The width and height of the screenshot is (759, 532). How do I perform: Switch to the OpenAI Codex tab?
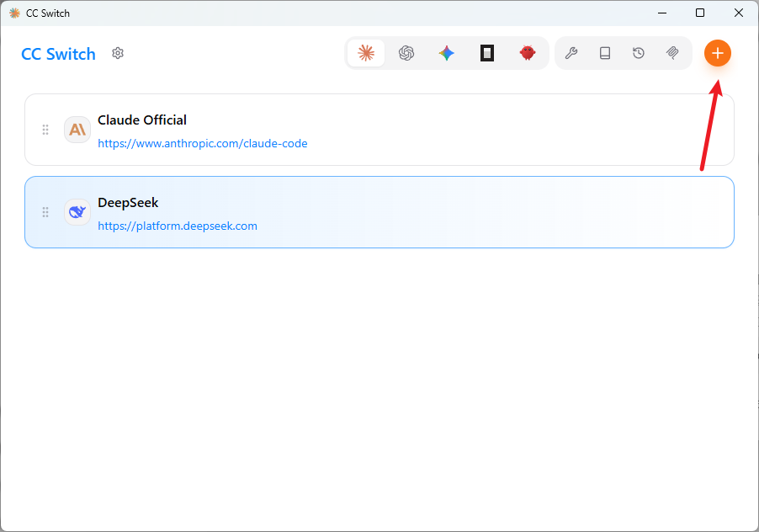pyautogui.click(x=406, y=53)
